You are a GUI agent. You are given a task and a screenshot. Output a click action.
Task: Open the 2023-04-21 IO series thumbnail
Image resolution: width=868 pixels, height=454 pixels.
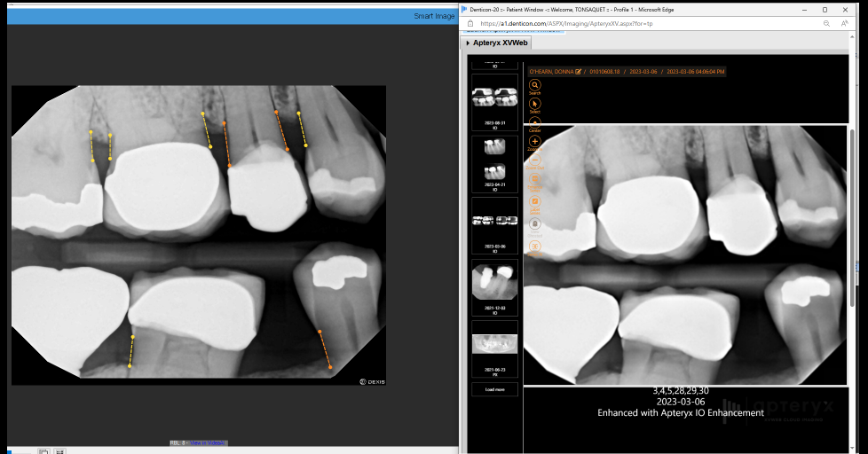(495, 164)
